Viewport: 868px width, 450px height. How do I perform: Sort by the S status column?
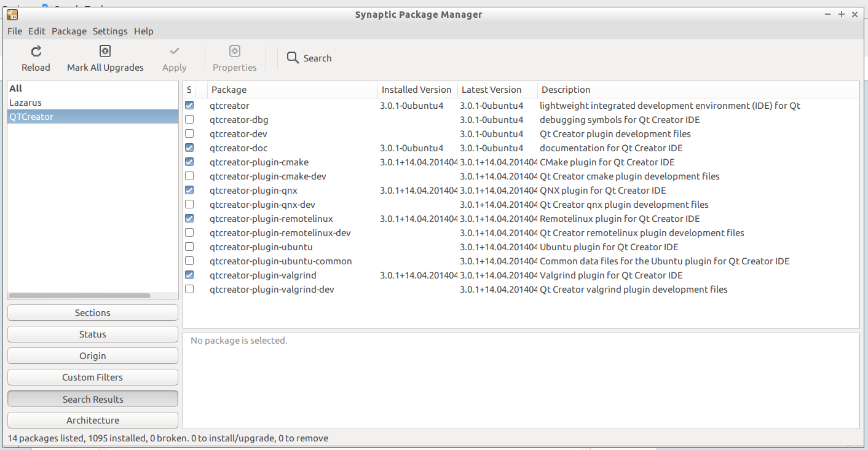coord(189,90)
